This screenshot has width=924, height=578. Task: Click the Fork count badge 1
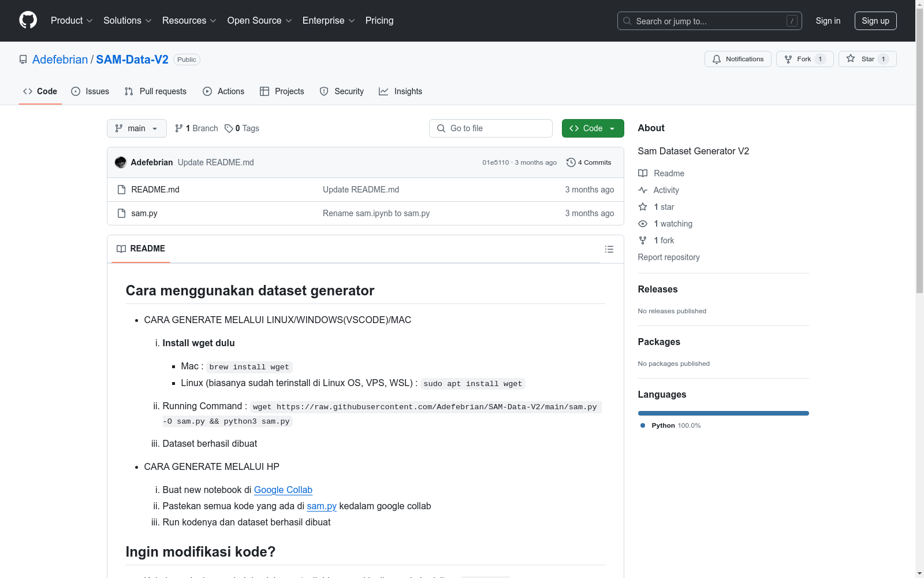[x=820, y=59]
